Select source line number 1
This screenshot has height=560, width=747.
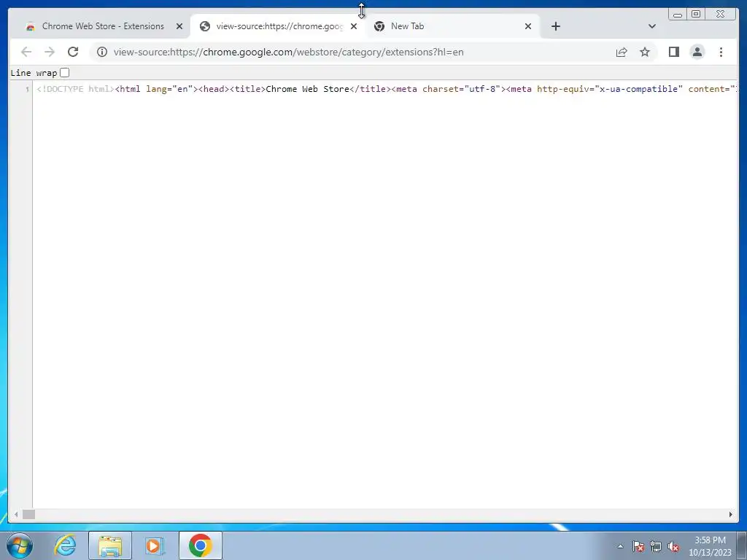tap(27, 89)
